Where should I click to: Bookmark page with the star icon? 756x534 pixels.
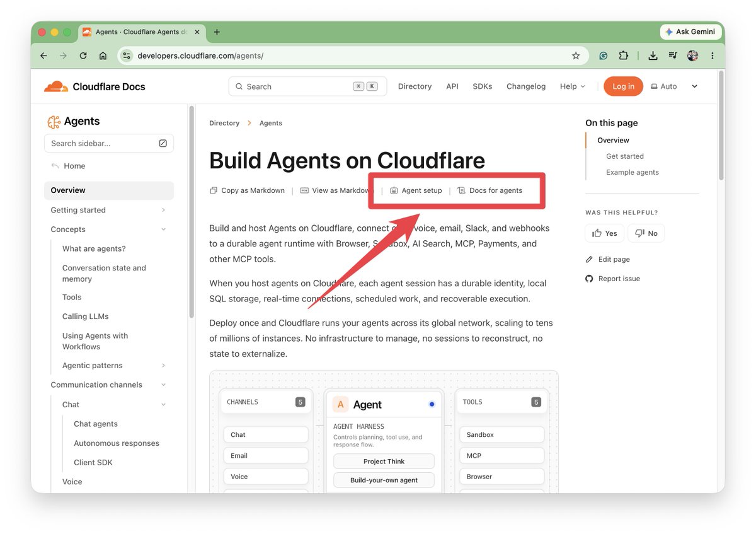(576, 55)
